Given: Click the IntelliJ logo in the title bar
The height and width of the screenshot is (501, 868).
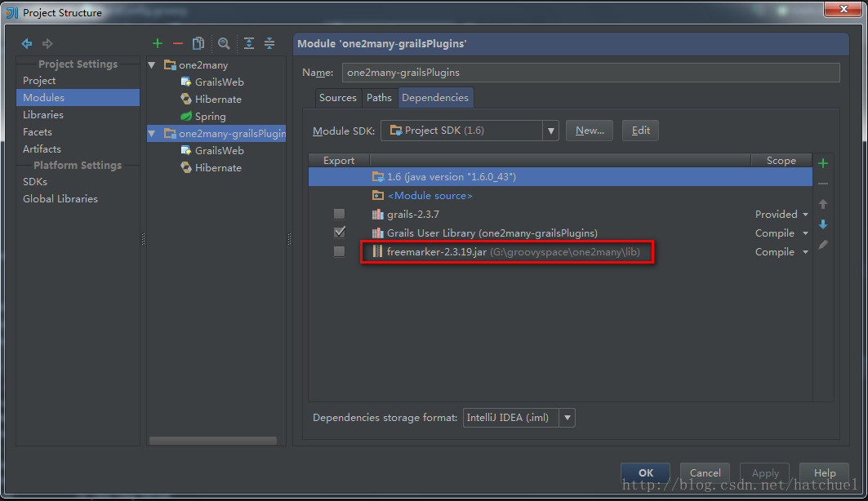Looking at the screenshot, I should click(11, 12).
